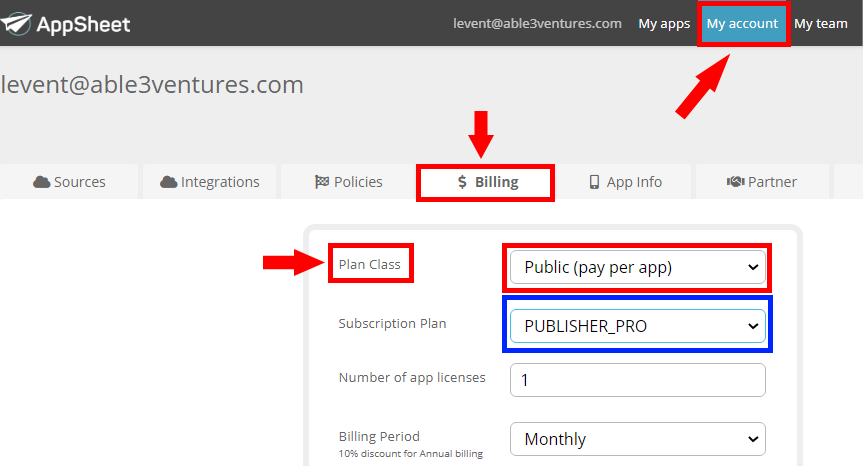Click the flag icon on Policies tab
Screen dimensions: 863x466
(322, 182)
